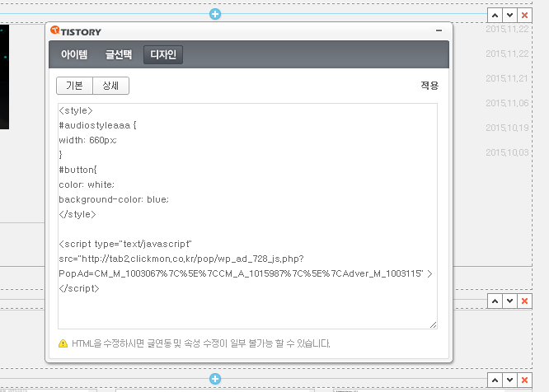Viewport: 549px width, 392px height.
Task: Click the 'background-color: blue;' code line
Action: [114, 199]
